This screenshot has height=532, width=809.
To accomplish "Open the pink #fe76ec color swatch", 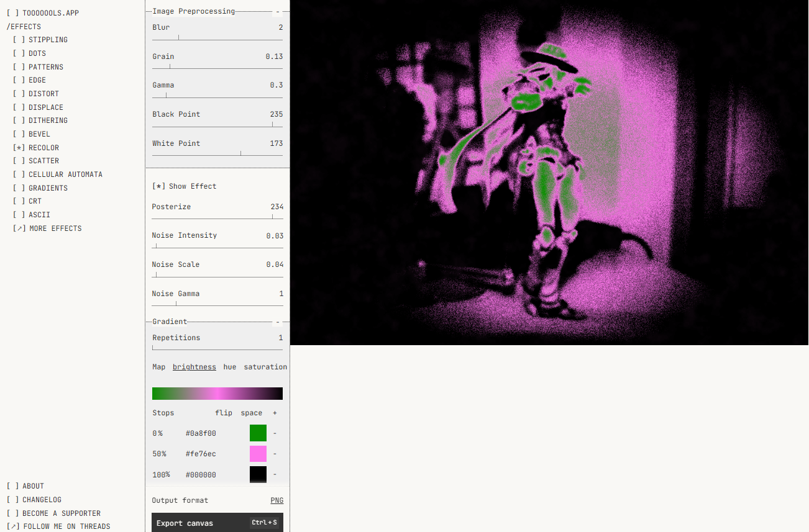I will tap(258, 454).
